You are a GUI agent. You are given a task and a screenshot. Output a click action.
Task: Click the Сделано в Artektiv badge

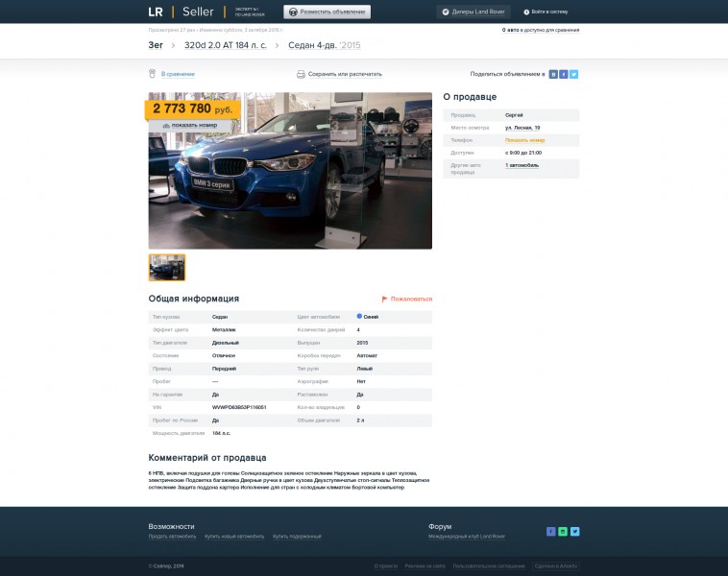point(556,566)
